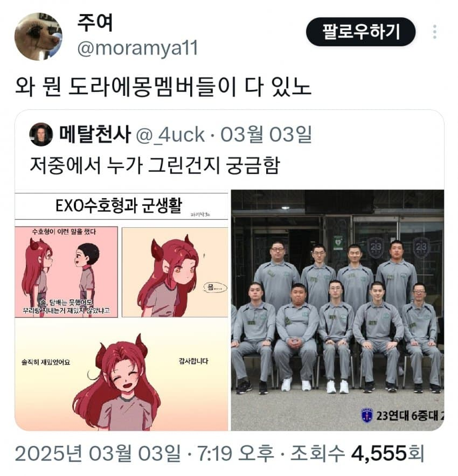458x476 pixels.
Task: Click the quoted tweet date 03월 03일
Action: coord(266,135)
